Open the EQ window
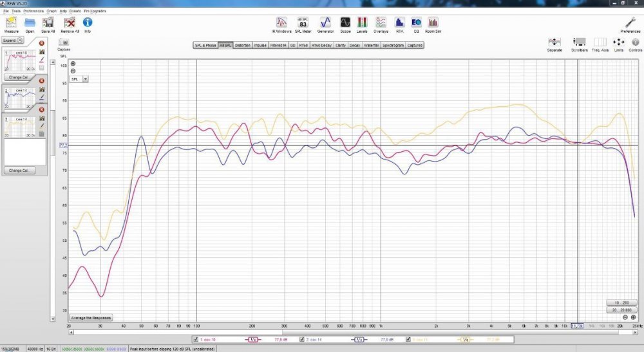Image resolution: width=644 pixels, height=352 pixels. coord(416,23)
